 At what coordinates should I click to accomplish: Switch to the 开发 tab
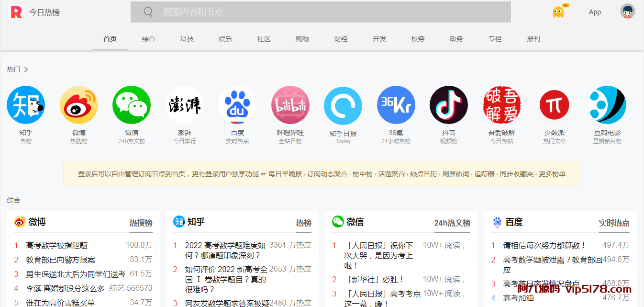[x=379, y=39]
